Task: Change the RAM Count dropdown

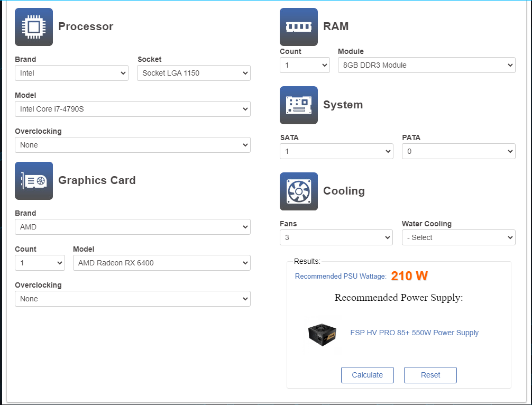Action: coord(305,65)
